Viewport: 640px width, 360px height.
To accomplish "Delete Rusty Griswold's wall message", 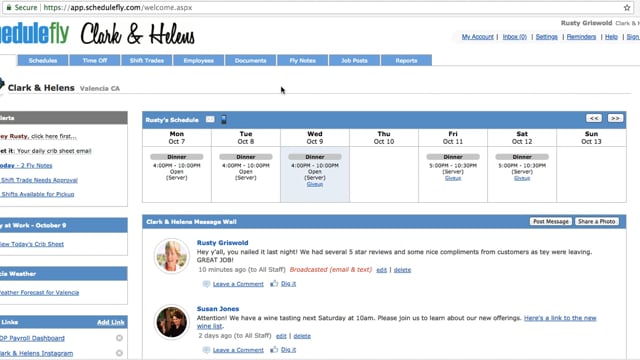I will pos(402,270).
